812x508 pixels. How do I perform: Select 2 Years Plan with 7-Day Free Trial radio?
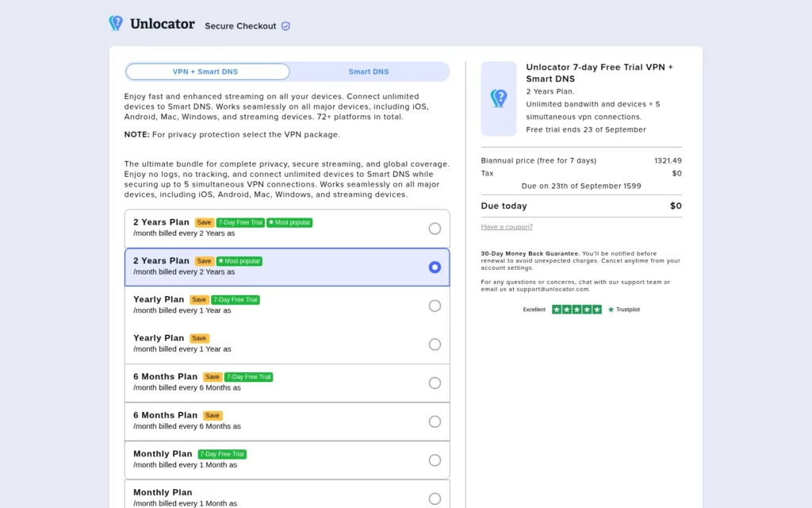point(435,229)
